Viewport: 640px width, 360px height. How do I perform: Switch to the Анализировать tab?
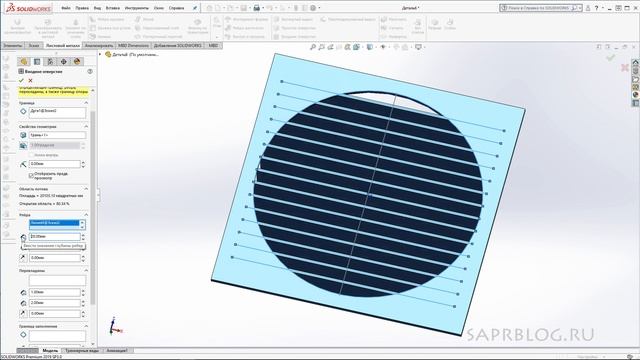(x=99, y=46)
